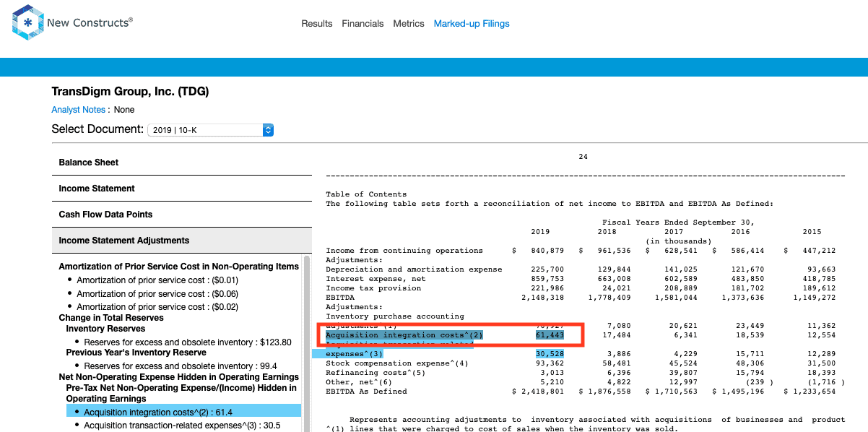Click the 2015 column header
Viewport: 868px width, 432px height.
click(x=812, y=232)
